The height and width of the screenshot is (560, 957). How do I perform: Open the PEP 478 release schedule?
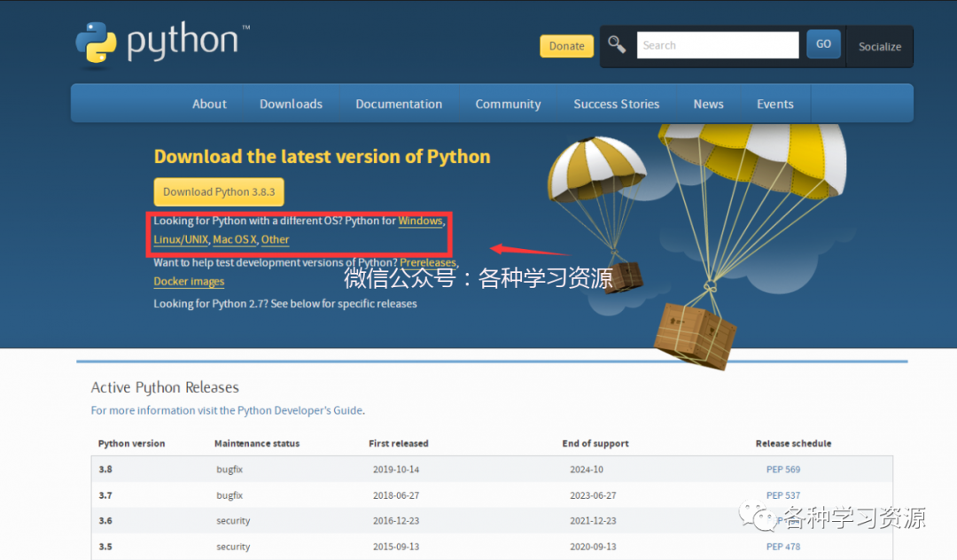[783, 547]
